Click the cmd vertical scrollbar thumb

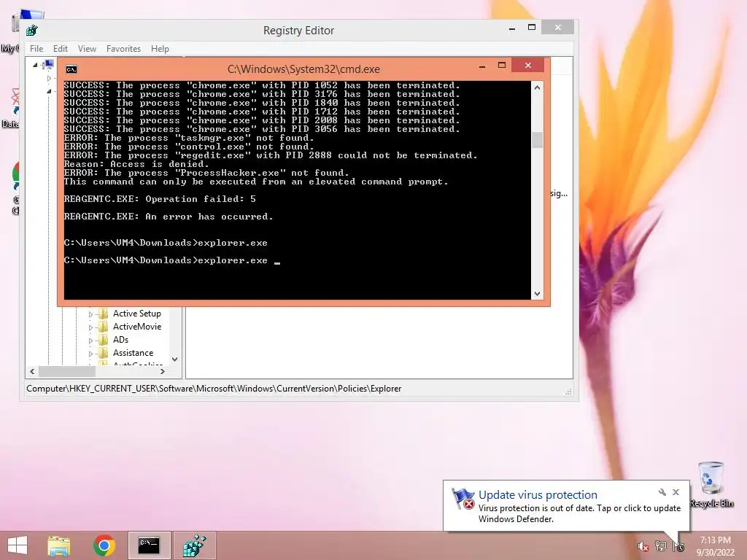pos(538,140)
